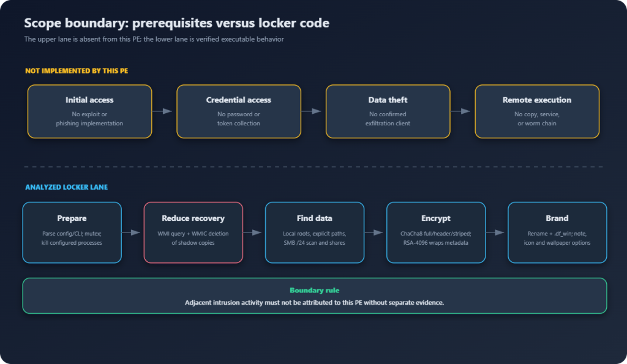Select the Remote execution box
Image resolution: width=627 pixels, height=364 pixels.
pos(537,111)
